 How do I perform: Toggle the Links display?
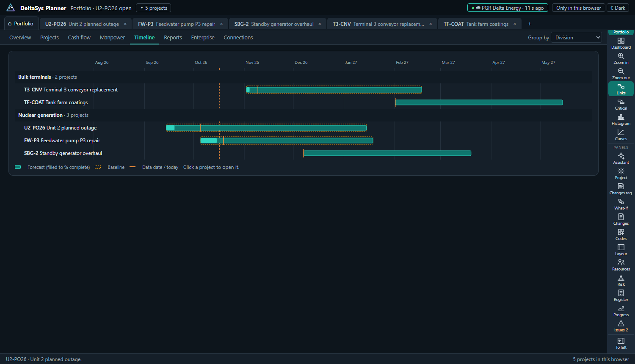[621, 89]
